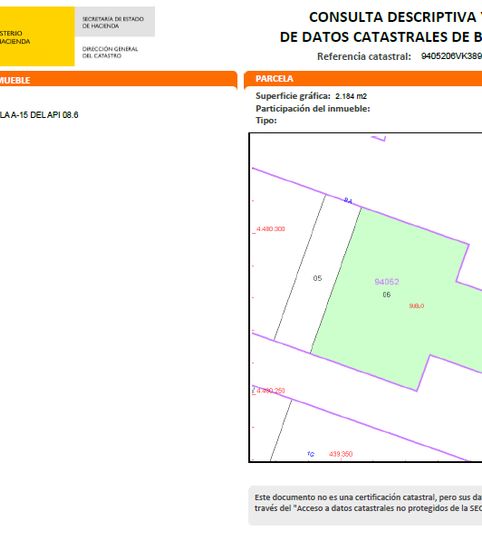
Task: Click the yellow Ministerio de Hacienda logo
Action: 37,36
